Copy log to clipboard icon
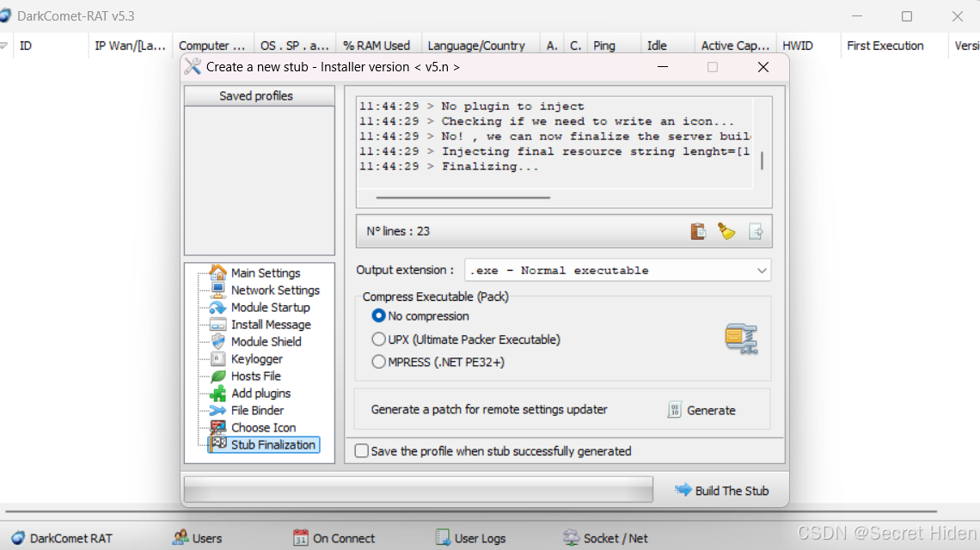Screen dimensions: 980x550 click(x=697, y=231)
